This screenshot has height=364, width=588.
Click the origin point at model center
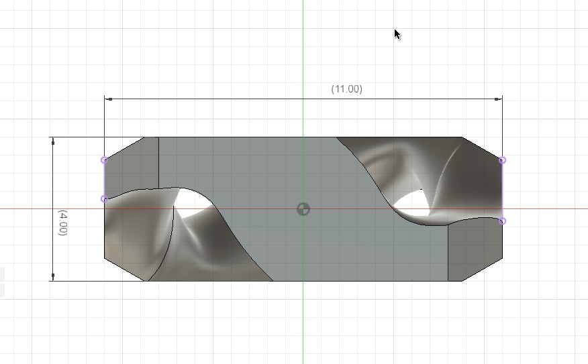point(303,209)
